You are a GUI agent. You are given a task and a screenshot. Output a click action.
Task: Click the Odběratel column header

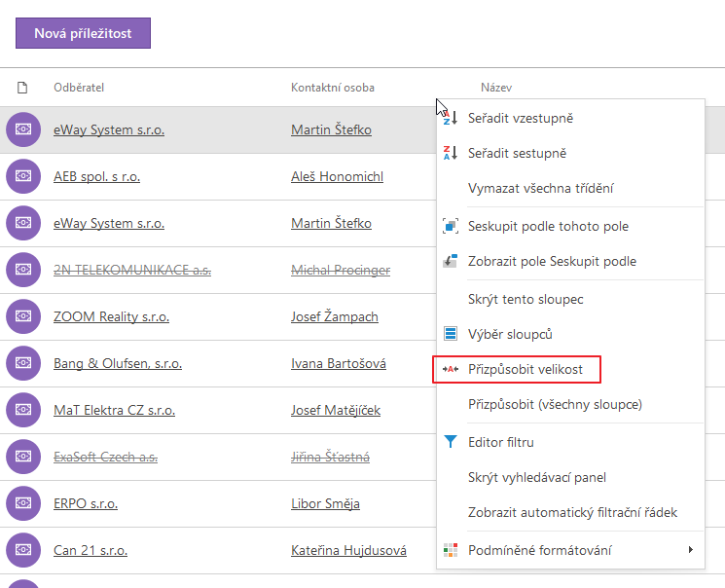pyautogui.click(x=79, y=88)
